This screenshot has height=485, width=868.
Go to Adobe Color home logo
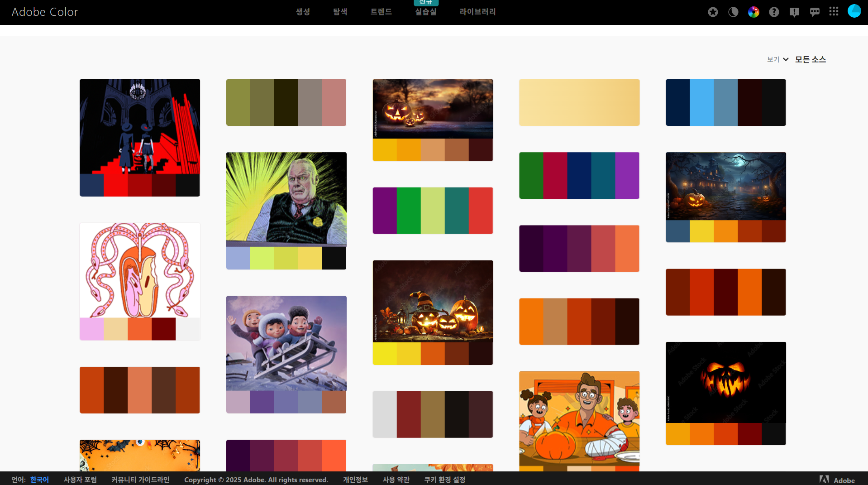(45, 12)
